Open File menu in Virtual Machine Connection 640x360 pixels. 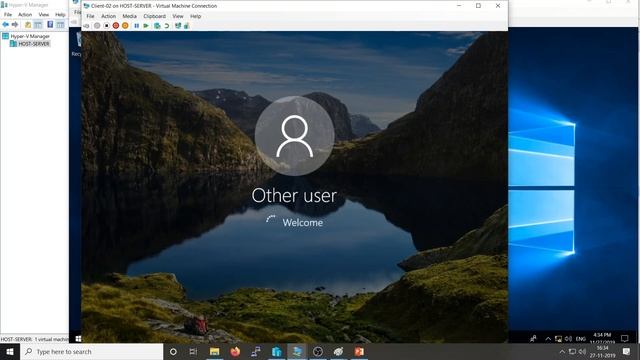[x=91, y=16]
